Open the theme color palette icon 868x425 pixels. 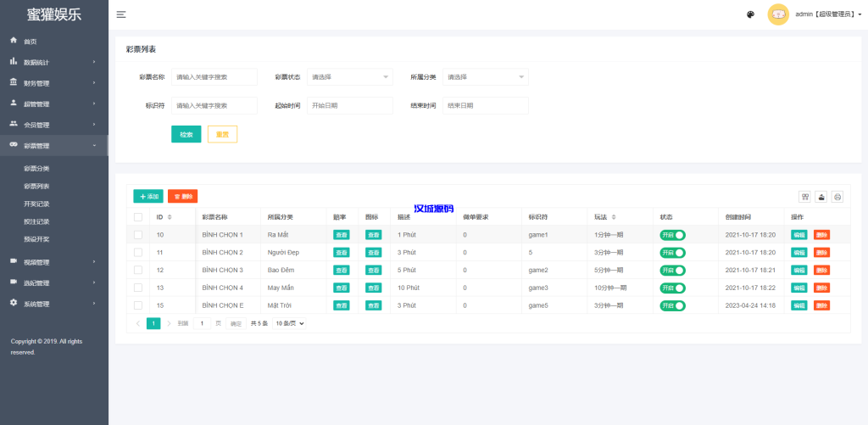pos(750,14)
